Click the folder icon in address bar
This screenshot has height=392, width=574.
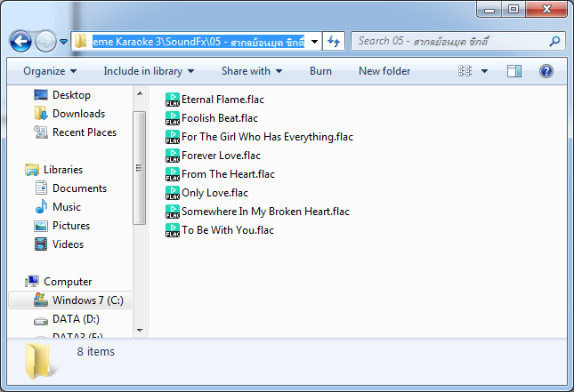(x=80, y=41)
